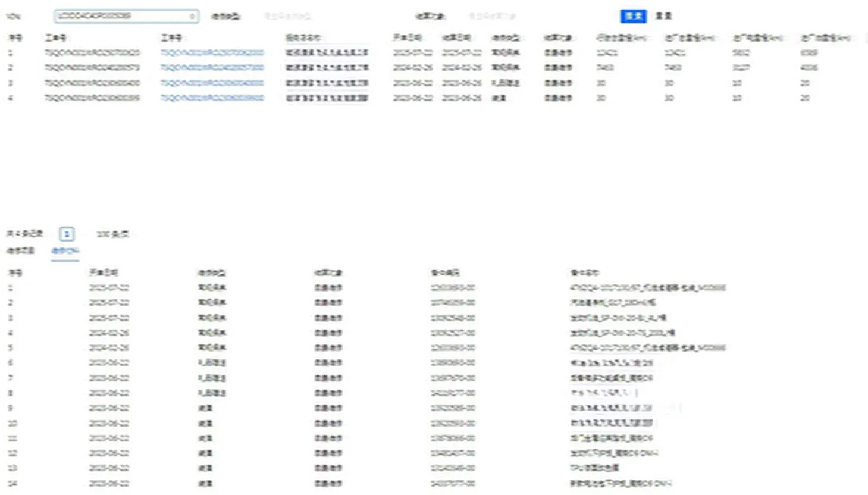Open the blue work order link in row 2
Viewport: 868px width, 495px height.
[212, 68]
